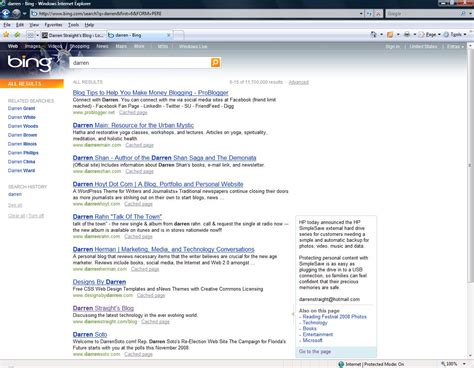
Task: Click the Quick Tabs grid icon
Action: pos(30,35)
